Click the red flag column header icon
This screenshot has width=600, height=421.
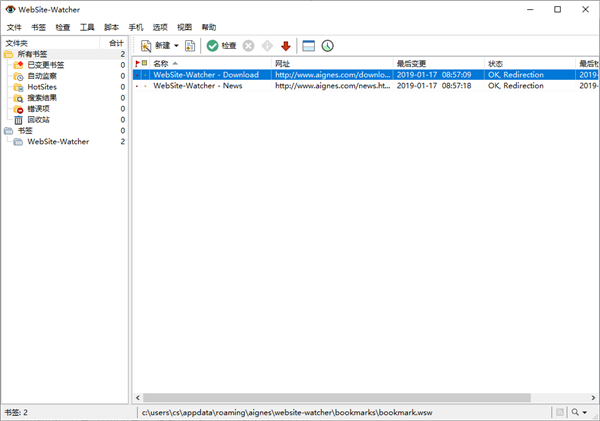point(137,64)
